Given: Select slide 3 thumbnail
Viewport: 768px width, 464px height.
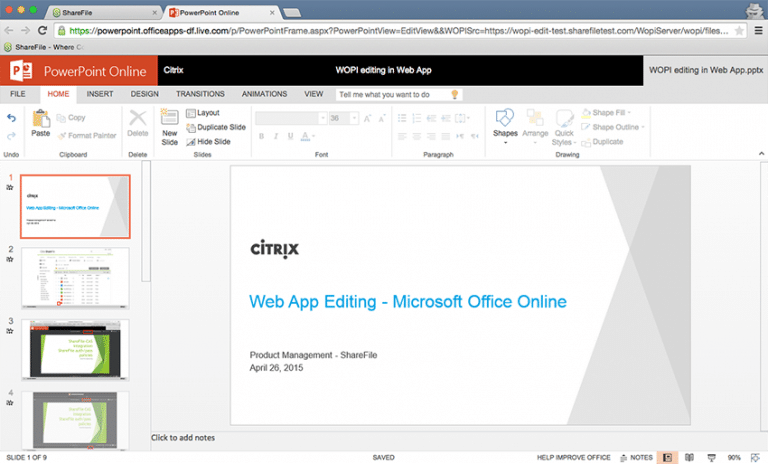Looking at the screenshot, I should point(75,349).
